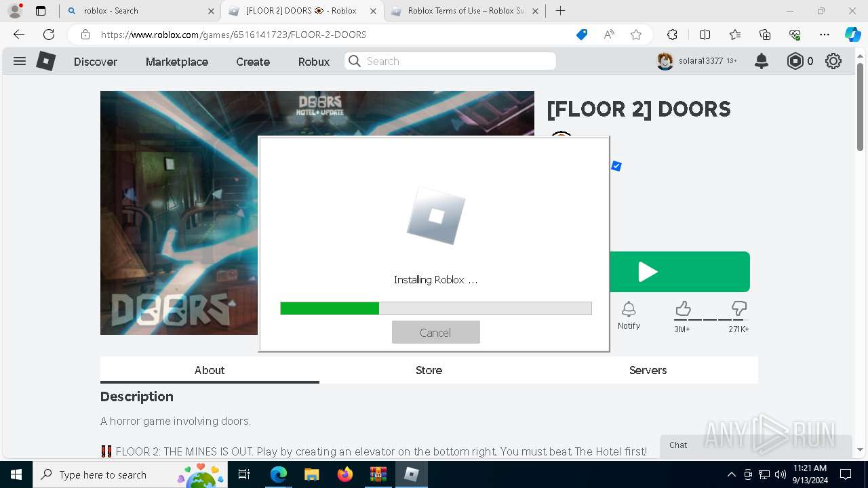This screenshot has height=488, width=868.
Task: Close the [FLOOR 2] DOORS tab
Action: coord(373,11)
